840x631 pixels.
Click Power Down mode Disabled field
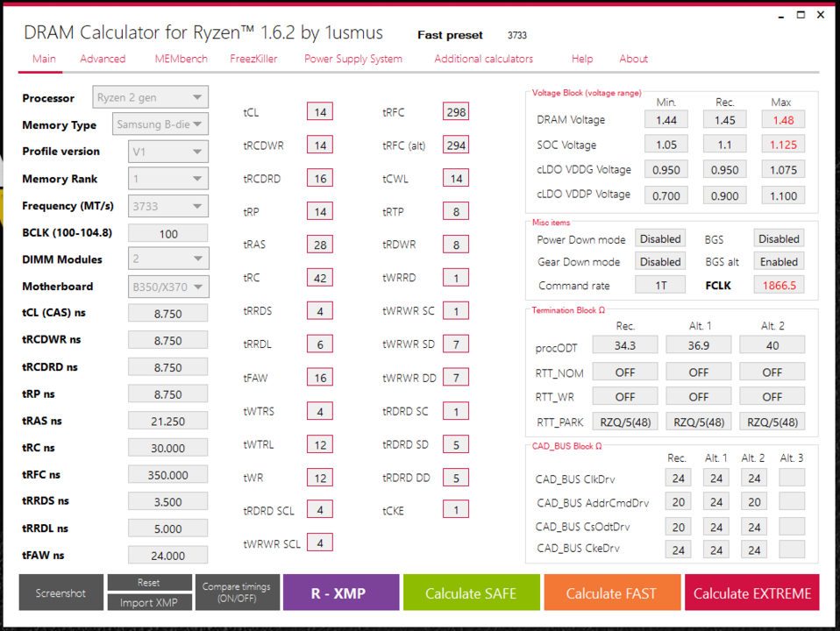tap(660, 239)
